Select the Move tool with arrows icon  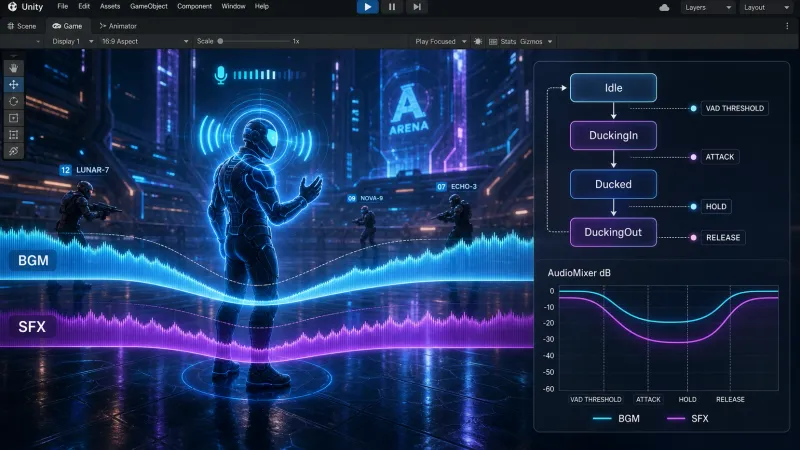[x=14, y=84]
